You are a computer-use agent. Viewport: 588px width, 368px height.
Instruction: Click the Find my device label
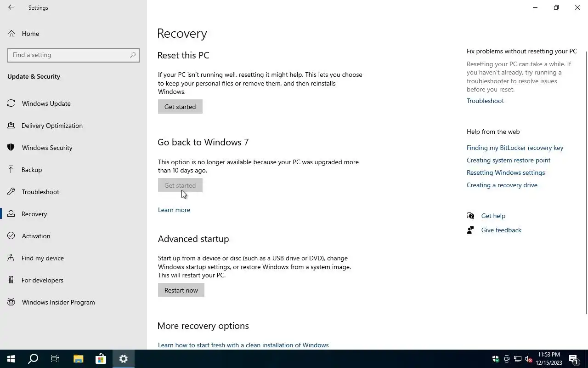(x=43, y=258)
